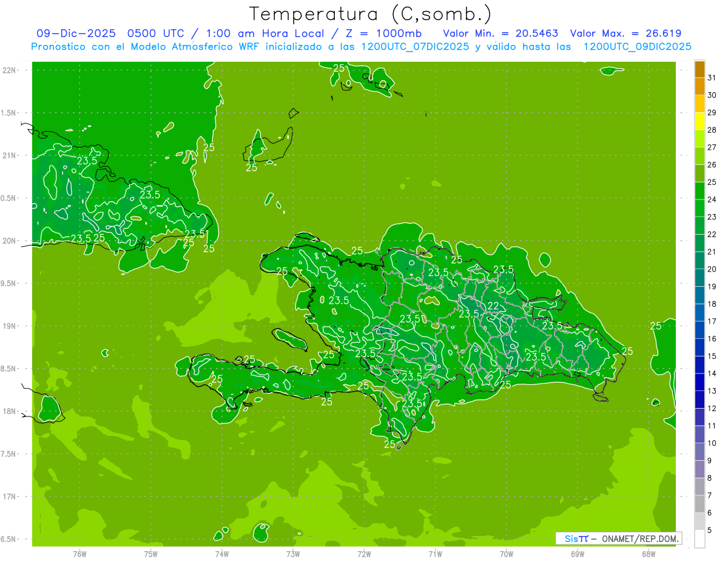Click the "69W" longitude axis label
Image resolution: width=728 pixels, height=562 pixels.
point(578,554)
